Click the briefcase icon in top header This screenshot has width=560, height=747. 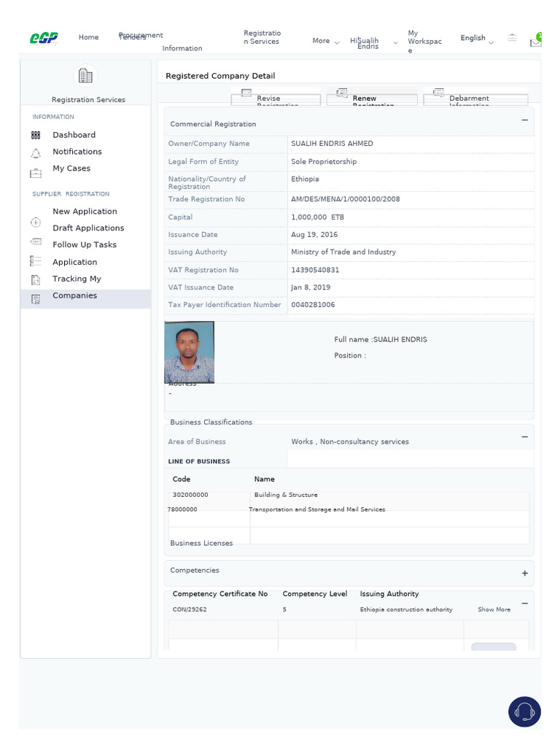[512, 38]
